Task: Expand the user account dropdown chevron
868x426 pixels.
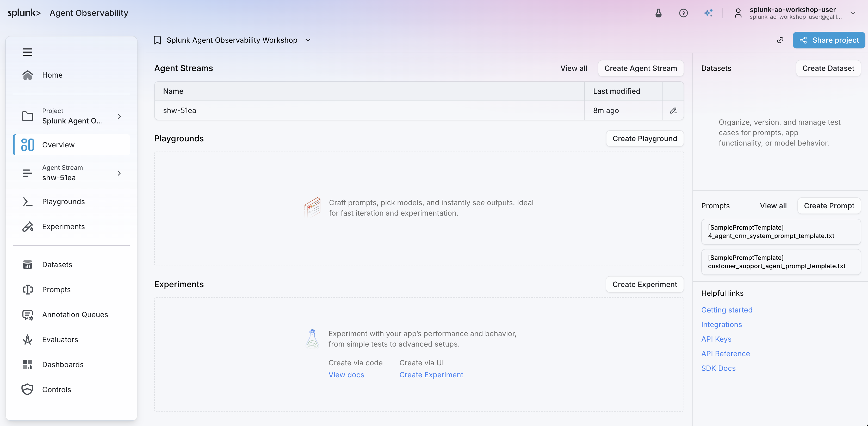Action: [853, 13]
